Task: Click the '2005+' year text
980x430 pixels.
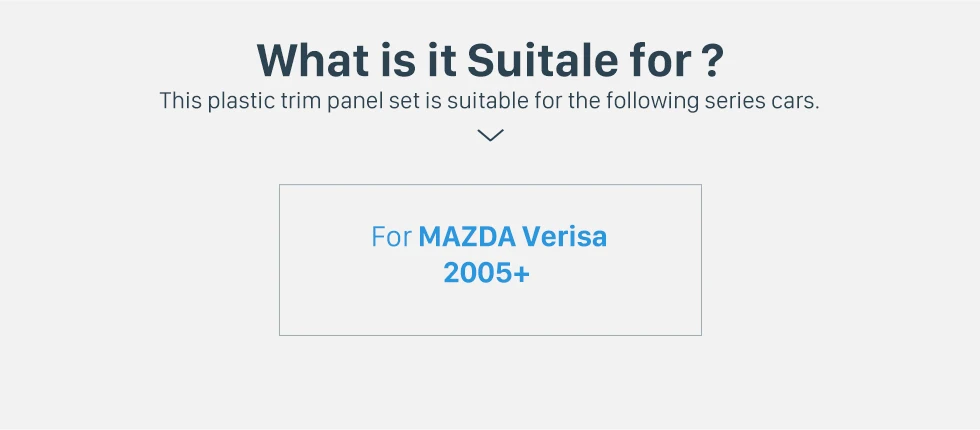Action: coord(486,272)
